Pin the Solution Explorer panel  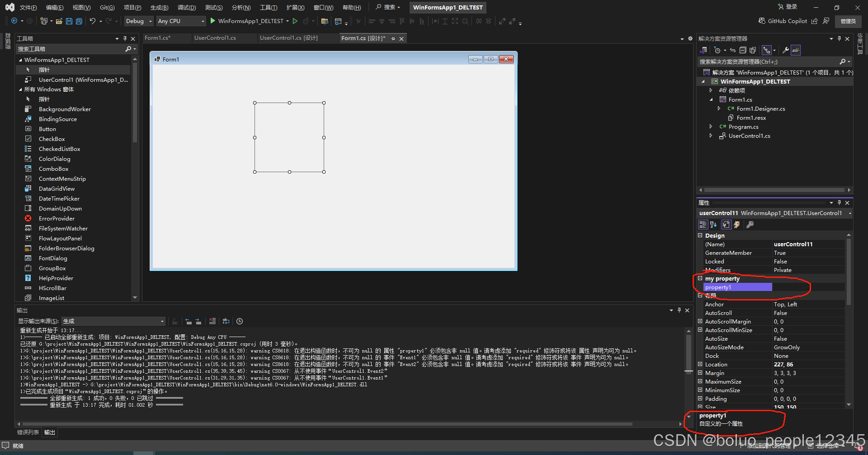(x=839, y=38)
